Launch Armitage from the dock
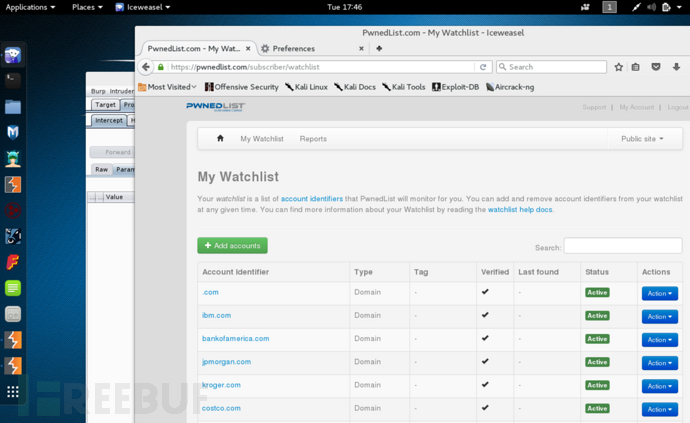Viewport: 690px width, 423px height. [13, 158]
